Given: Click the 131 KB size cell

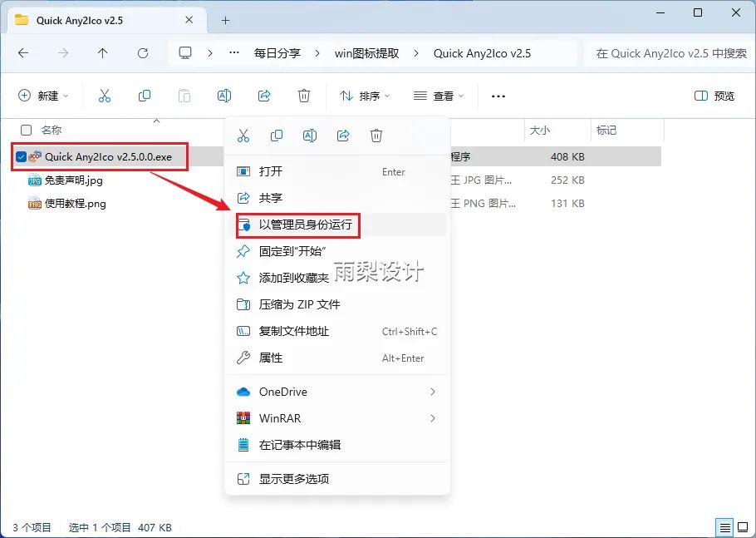Looking at the screenshot, I should pos(567,204).
